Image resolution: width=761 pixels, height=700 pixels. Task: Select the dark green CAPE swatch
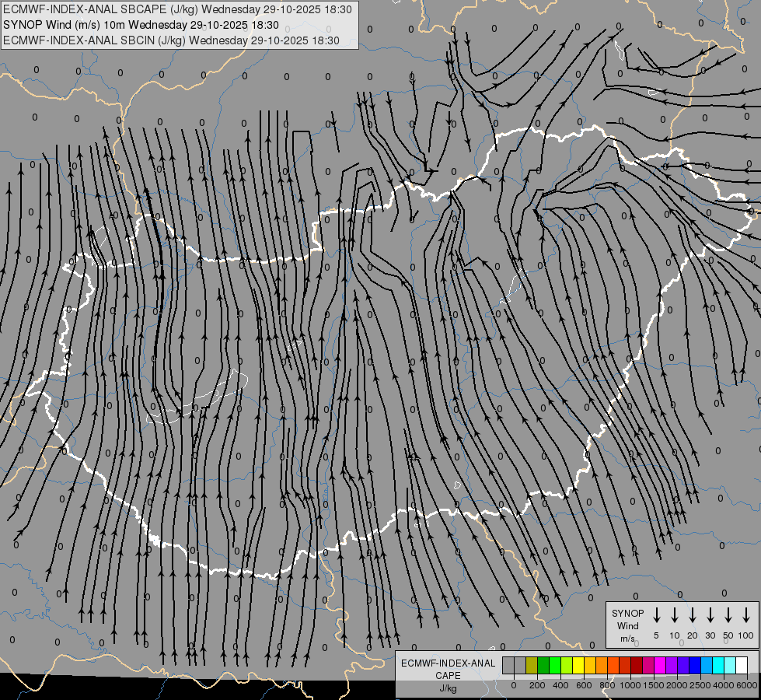(543, 665)
